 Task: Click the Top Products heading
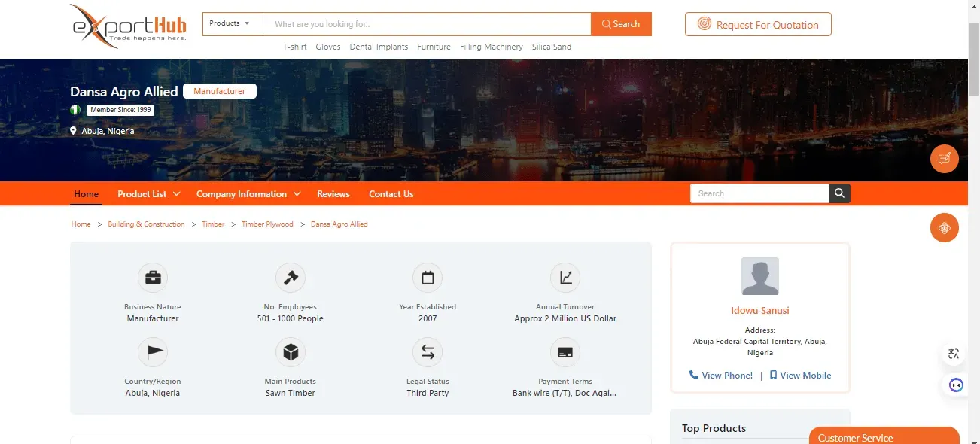click(x=714, y=428)
